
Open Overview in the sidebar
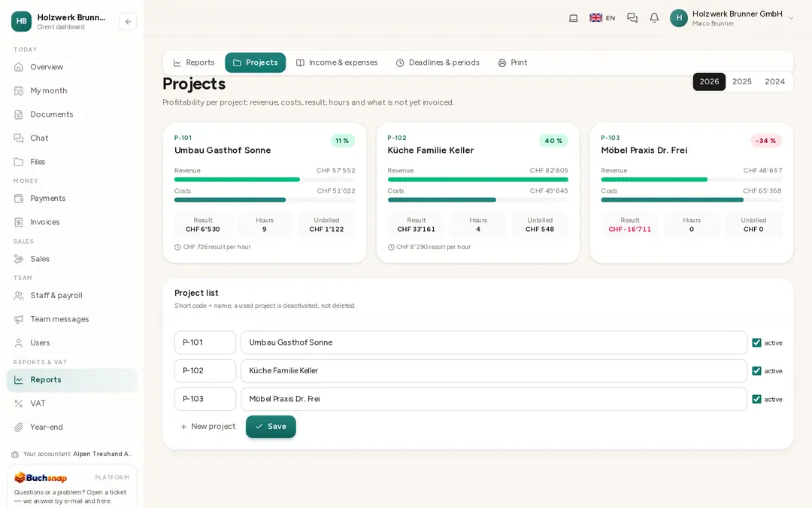72,67
